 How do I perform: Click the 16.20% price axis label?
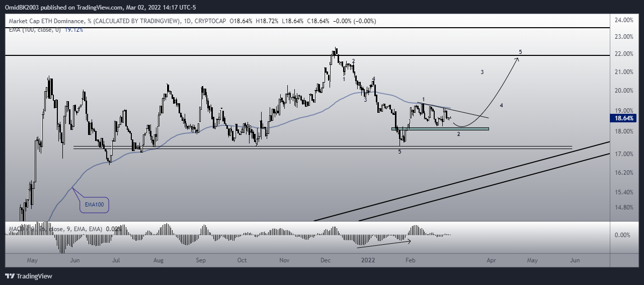pyautogui.click(x=625, y=172)
